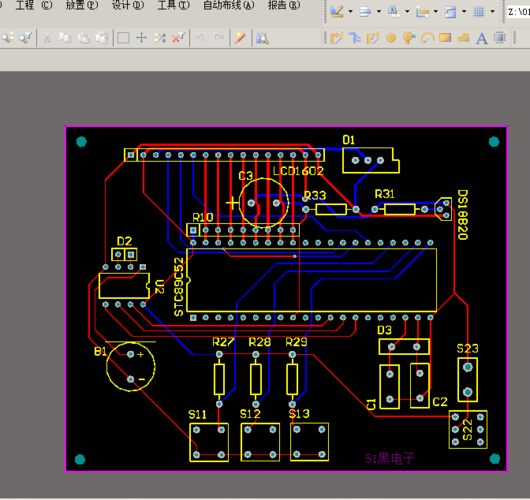Select the S11 switch designator label
Viewport: 530px width, 500px height.
pos(197,414)
